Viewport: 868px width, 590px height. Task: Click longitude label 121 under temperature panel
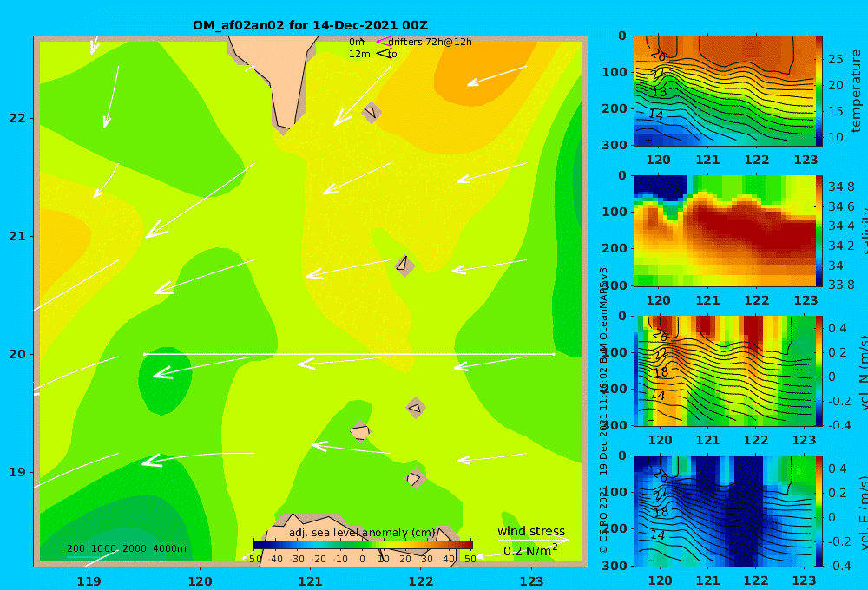[x=707, y=160]
